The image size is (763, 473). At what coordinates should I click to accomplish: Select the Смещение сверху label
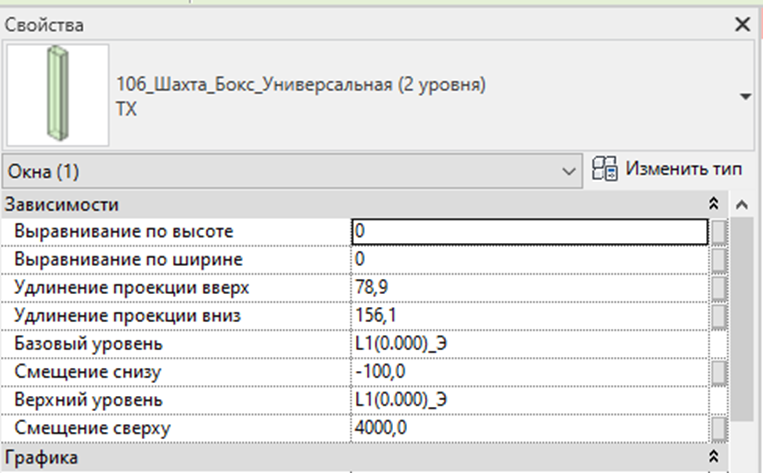click(92, 429)
